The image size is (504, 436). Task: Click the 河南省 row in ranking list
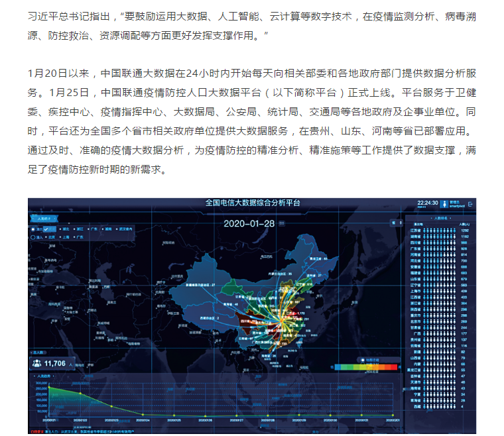pos(440,255)
